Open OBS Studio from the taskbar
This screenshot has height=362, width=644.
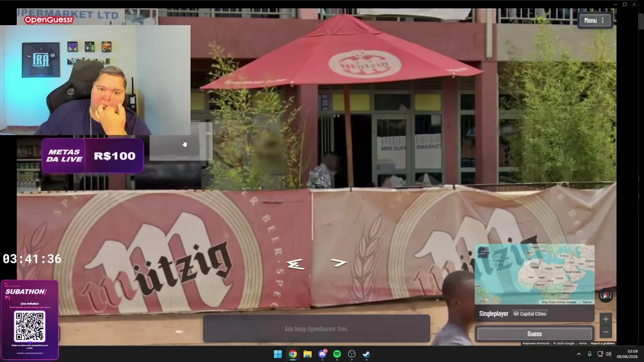[x=352, y=354]
